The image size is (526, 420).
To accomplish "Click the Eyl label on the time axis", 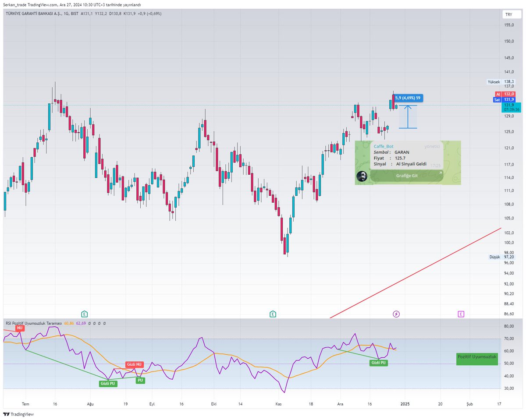I will 153,404.
